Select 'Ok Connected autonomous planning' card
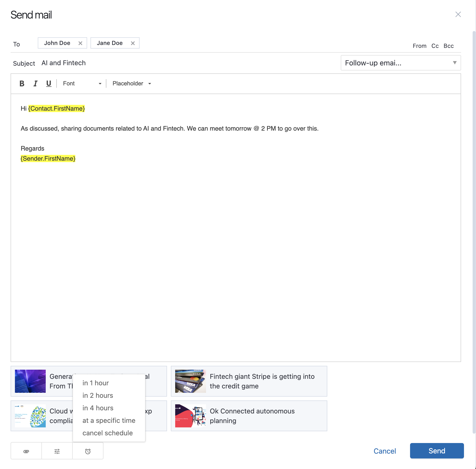This screenshot has height=469, width=476. 249,416
